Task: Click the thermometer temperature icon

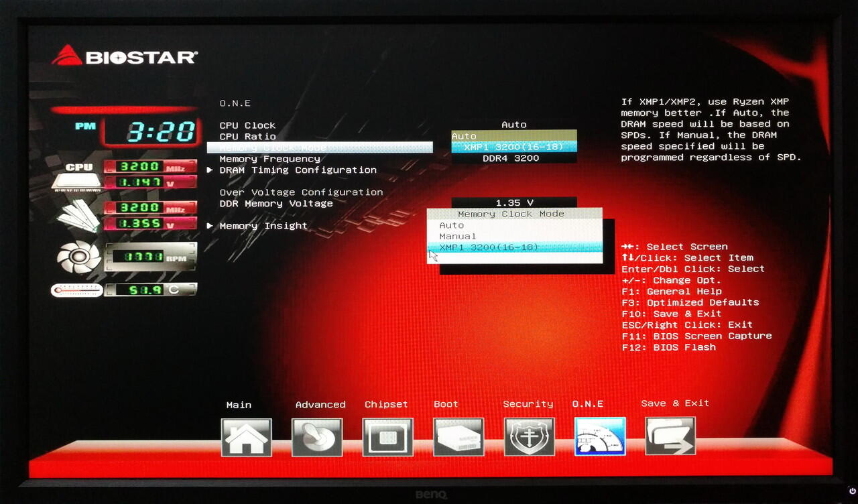Action: 77,290
